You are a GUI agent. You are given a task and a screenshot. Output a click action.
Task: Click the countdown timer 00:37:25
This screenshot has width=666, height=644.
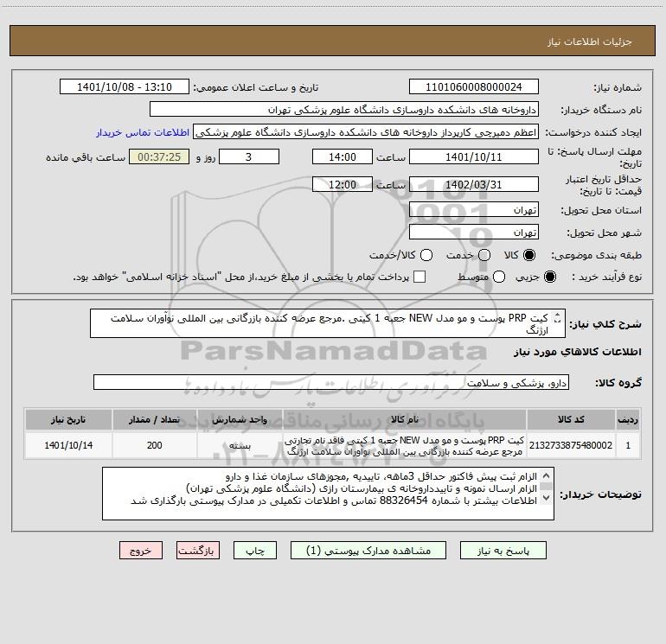click(x=159, y=157)
